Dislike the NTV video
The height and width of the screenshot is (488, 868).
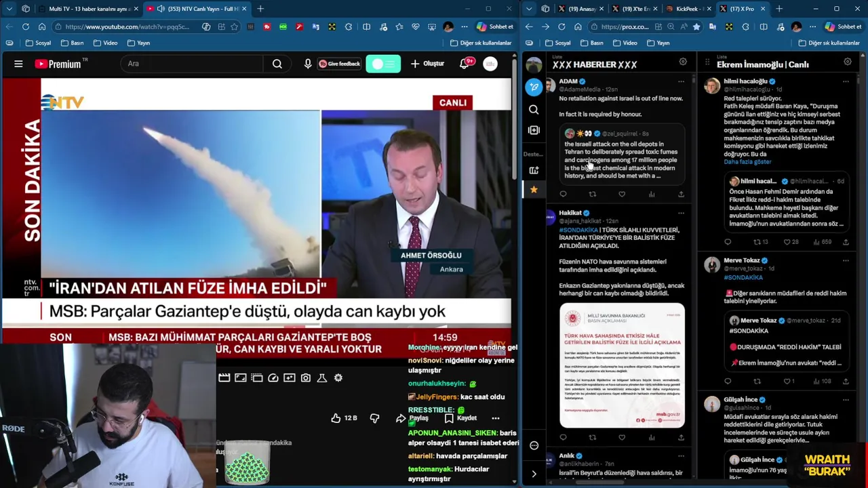tap(374, 418)
